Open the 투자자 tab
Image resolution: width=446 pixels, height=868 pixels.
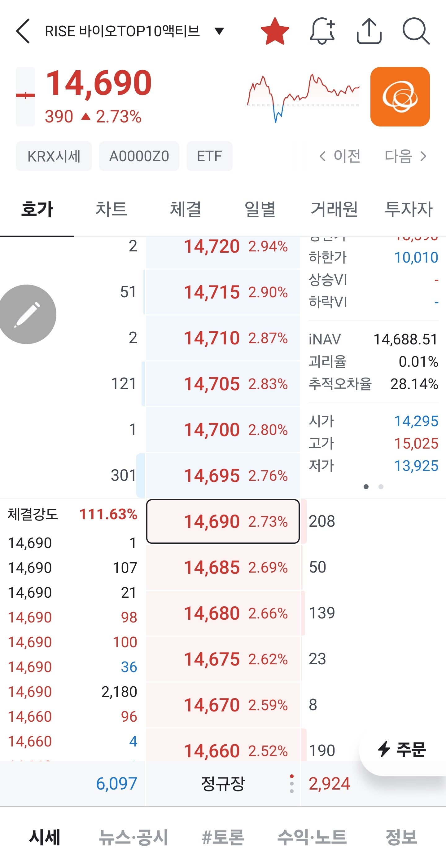408,209
